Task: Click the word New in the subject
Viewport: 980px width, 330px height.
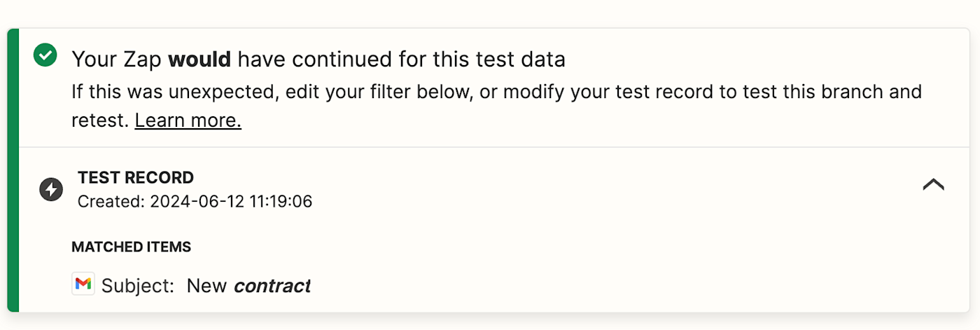Action: [x=206, y=286]
